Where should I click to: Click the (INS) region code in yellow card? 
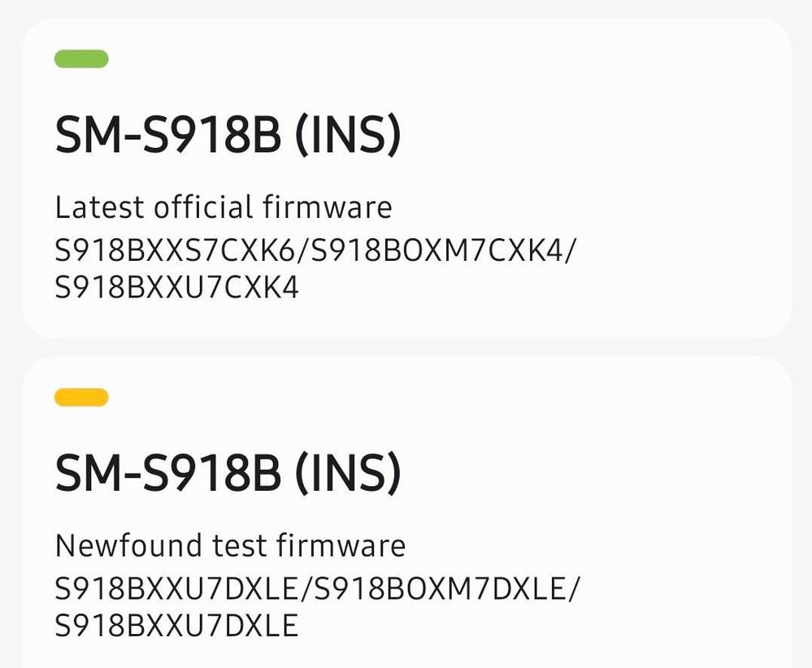[348, 475]
